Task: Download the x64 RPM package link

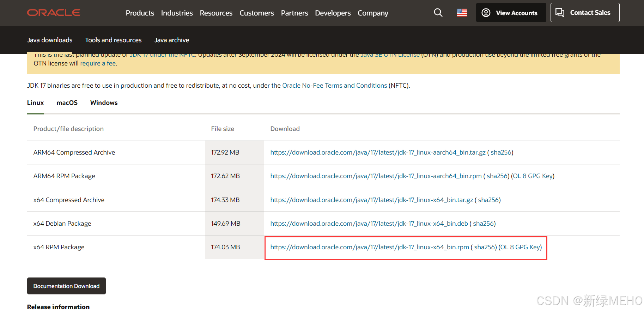Action: 369,247
